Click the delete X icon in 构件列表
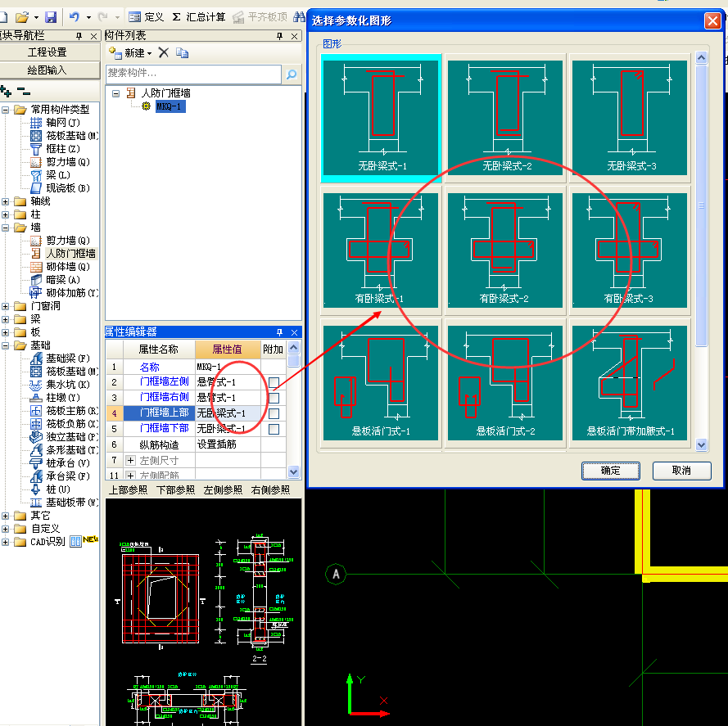Image resolution: width=728 pixels, height=726 pixels. [x=164, y=52]
